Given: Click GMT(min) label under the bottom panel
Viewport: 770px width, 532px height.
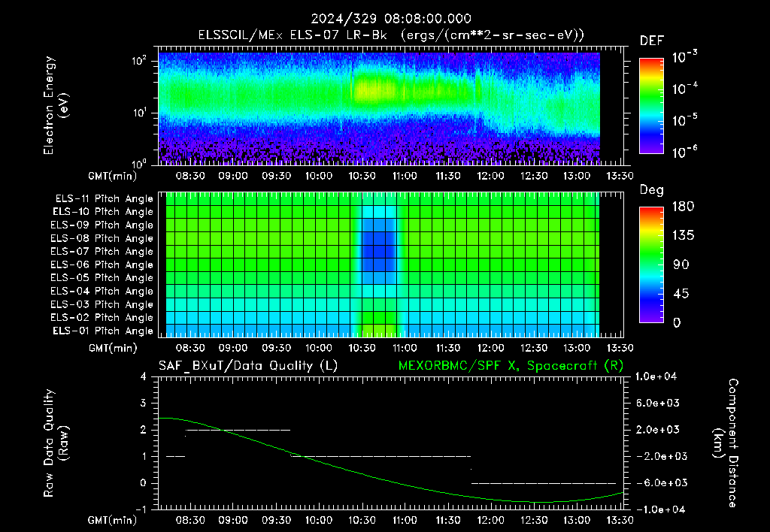Looking at the screenshot, I should (x=113, y=520).
